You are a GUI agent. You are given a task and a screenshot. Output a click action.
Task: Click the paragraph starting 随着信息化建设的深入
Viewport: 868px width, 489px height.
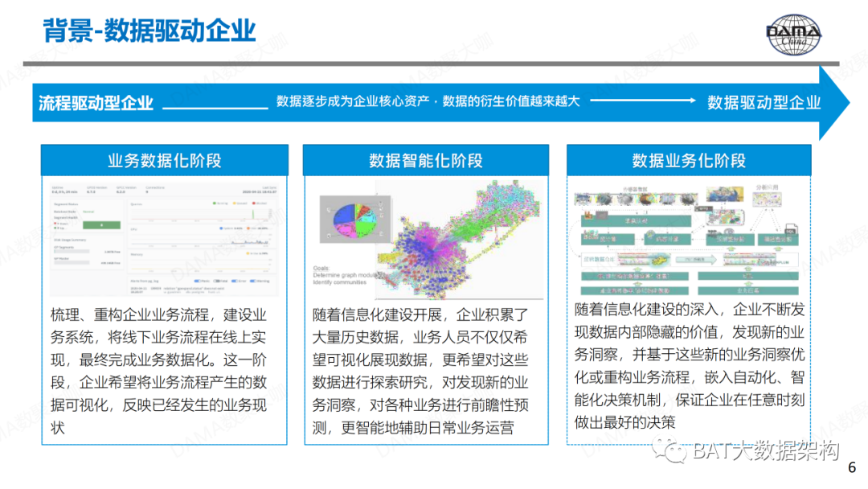click(x=690, y=365)
